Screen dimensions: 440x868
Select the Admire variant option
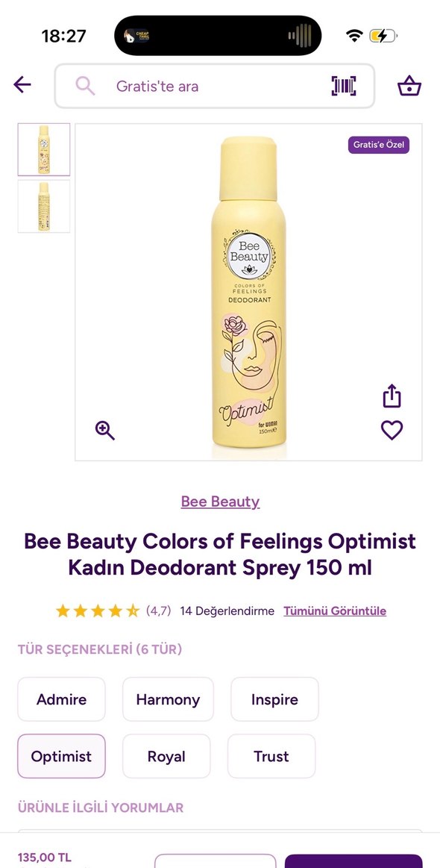(61, 699)
